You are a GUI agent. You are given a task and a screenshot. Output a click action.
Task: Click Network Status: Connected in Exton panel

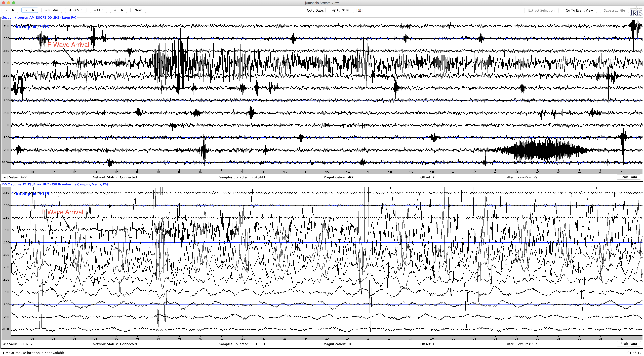pos(115,177)
